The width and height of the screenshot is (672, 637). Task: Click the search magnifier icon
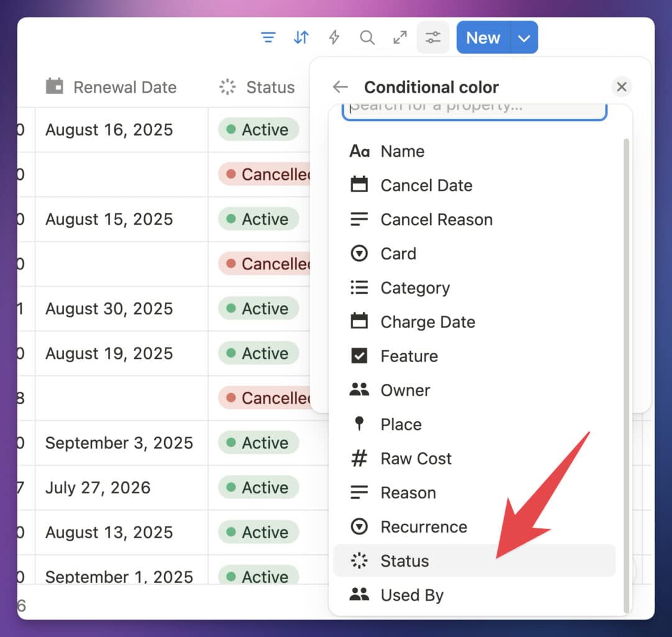[x=367, y=38]
